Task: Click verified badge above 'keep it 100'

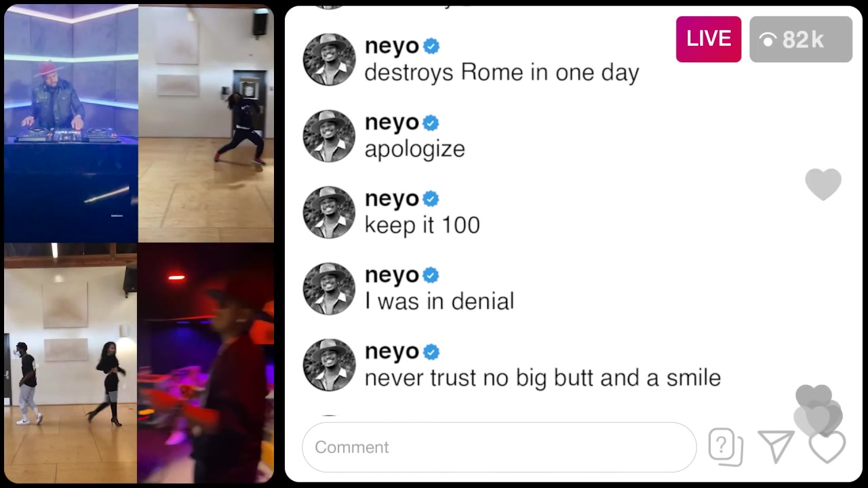Action: pos(431,199)
